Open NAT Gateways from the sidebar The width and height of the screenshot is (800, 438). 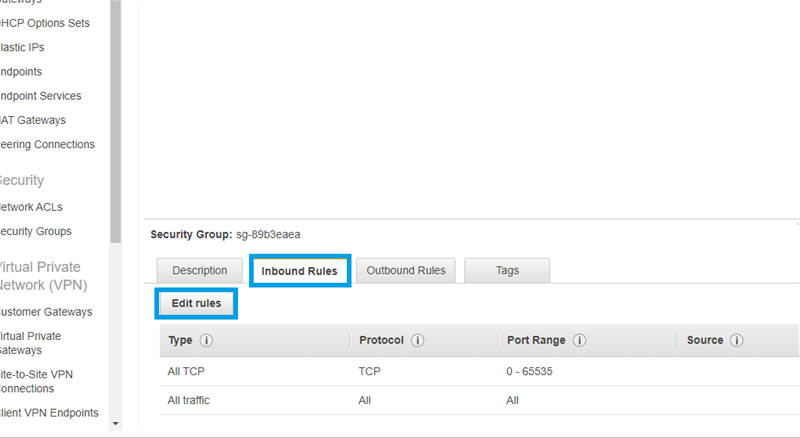pos(33,120)
